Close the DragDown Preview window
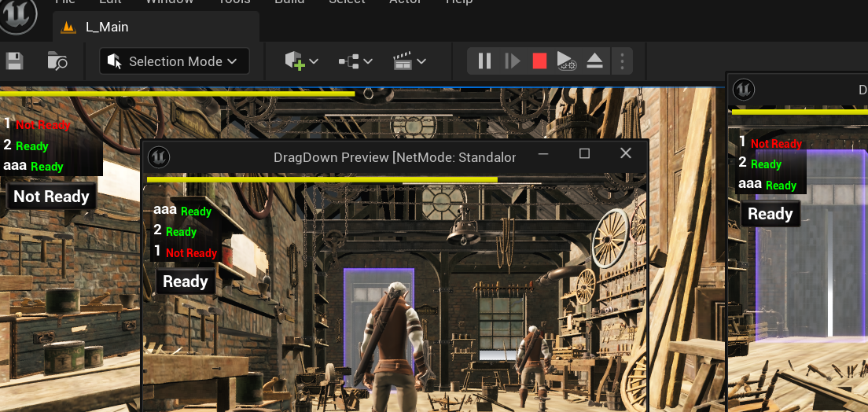The width and height of the screenshot is (868, 412). point(626,153)
